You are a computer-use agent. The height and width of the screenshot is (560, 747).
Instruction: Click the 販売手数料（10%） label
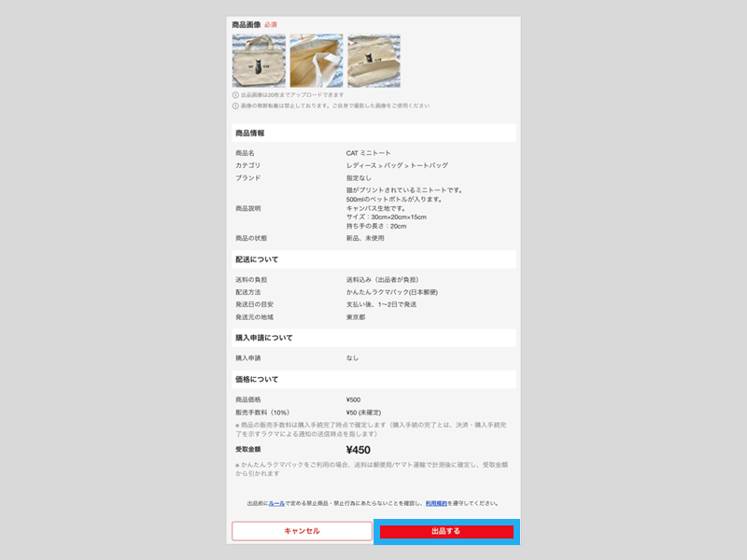pyautogui.click(x=262, y=413)
